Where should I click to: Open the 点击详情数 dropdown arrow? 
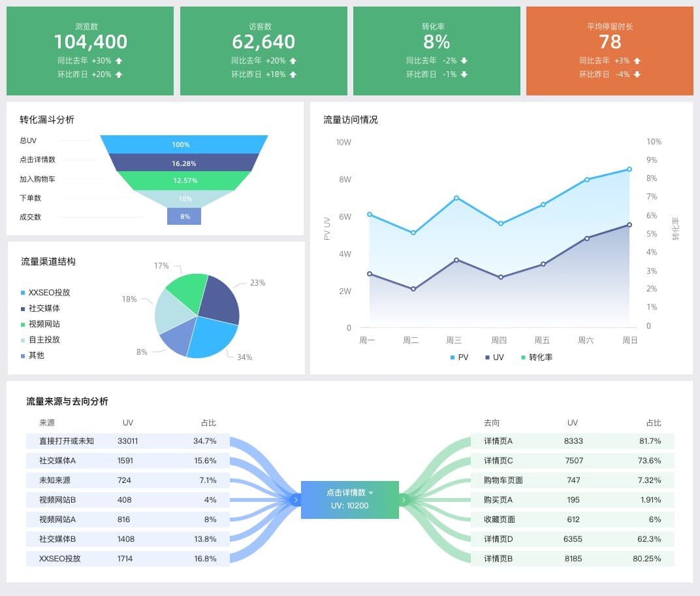pyautogui.click(x=371, y=493)
